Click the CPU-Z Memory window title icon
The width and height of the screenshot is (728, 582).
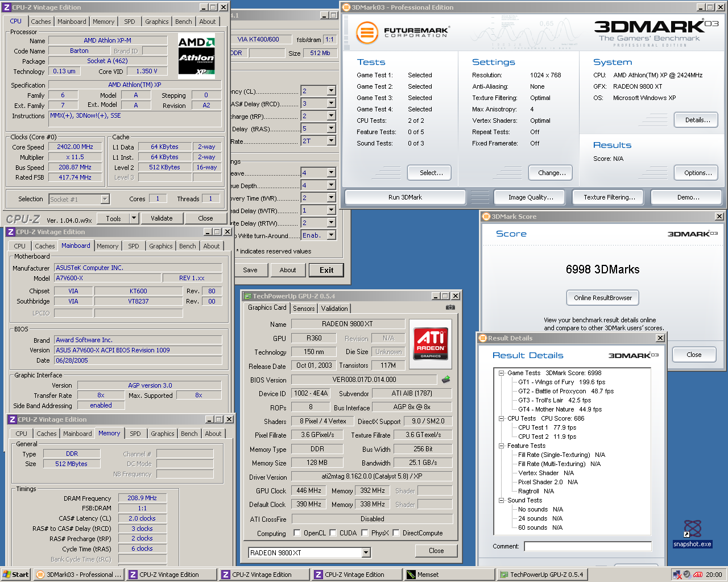[12, 419]
